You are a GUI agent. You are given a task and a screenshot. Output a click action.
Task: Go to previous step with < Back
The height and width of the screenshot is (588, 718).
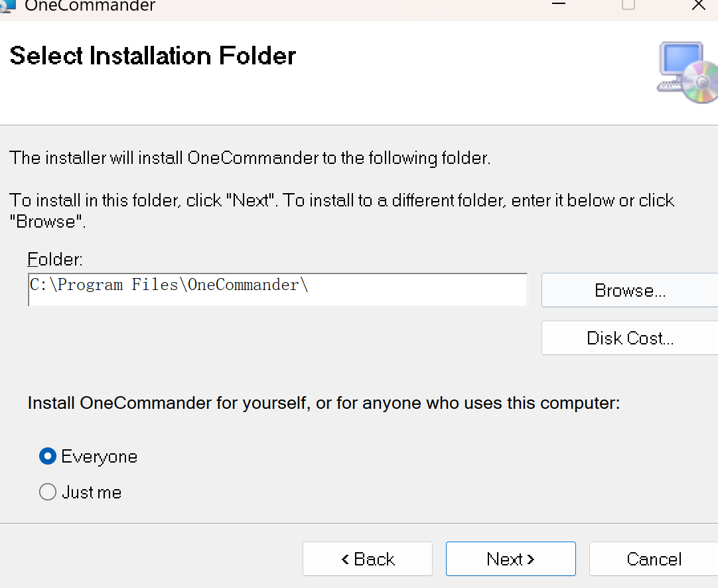coord(368,559)
